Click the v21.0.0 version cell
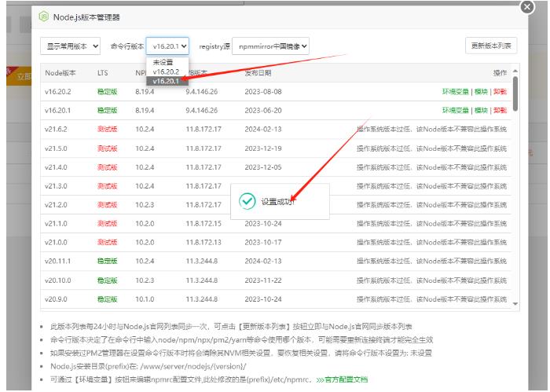The height and width of the screenshot is (392, 550). 56,242
